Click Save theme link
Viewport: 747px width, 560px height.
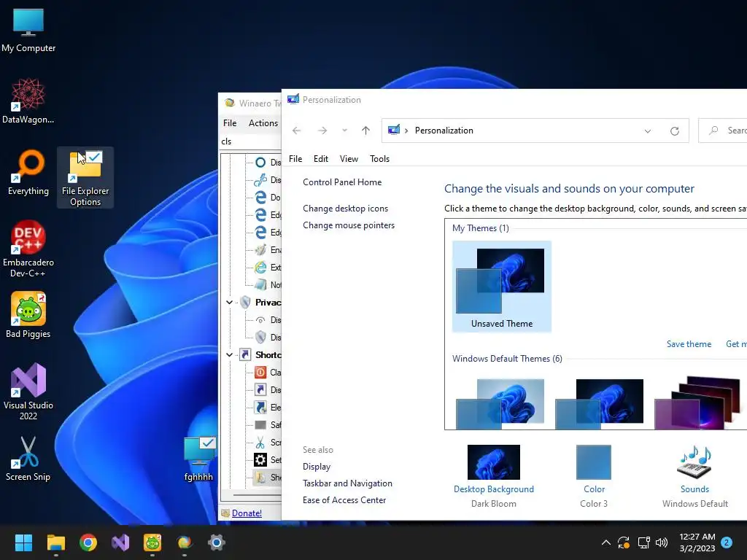tap(689, 344)
